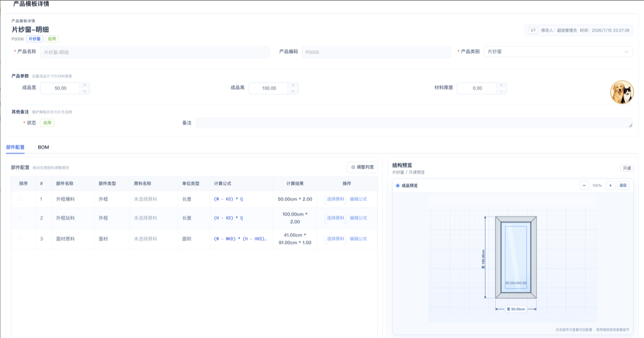Click the 成品宽 value field

coord(61,88)
